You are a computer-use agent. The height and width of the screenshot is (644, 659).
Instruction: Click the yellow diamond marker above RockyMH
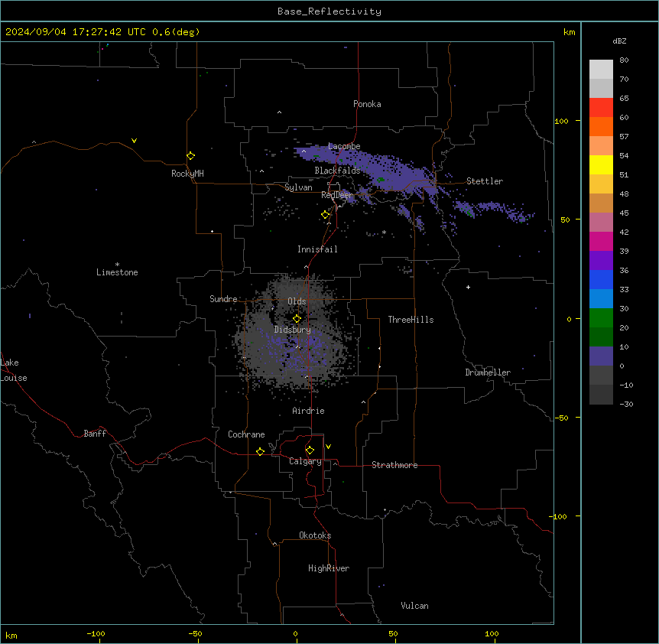(x=190, y=156)
